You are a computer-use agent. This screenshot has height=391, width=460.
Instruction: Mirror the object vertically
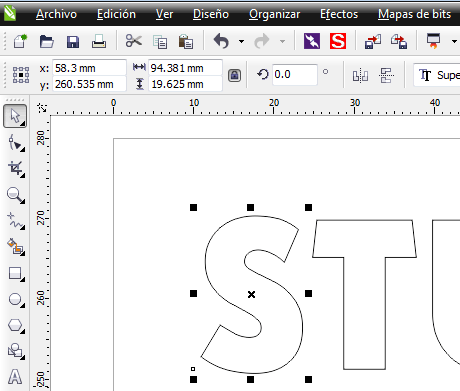tap(386, 75)
